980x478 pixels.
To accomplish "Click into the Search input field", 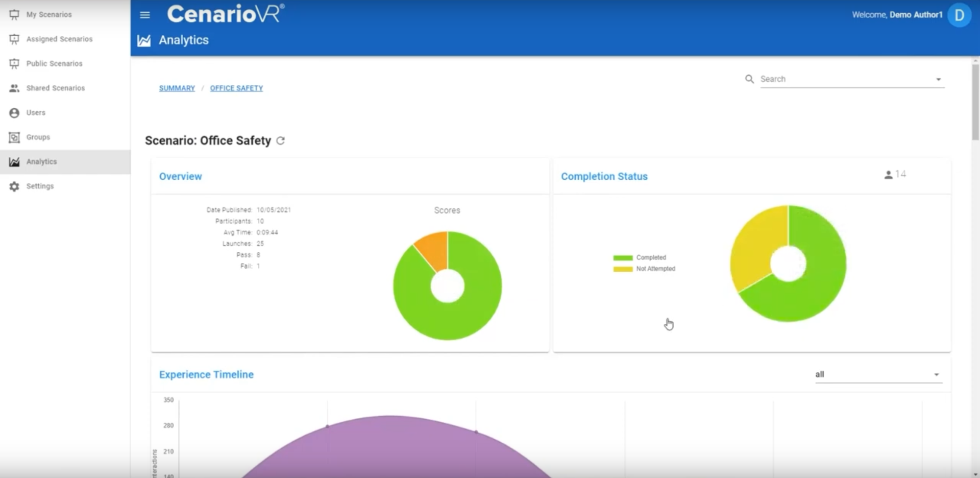I will 842,79.
